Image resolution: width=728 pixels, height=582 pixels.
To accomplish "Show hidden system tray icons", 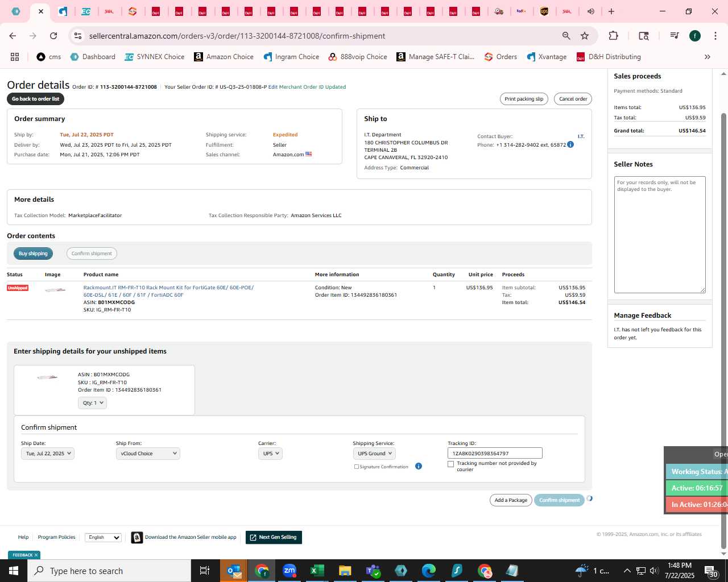I will pos(627,571).
